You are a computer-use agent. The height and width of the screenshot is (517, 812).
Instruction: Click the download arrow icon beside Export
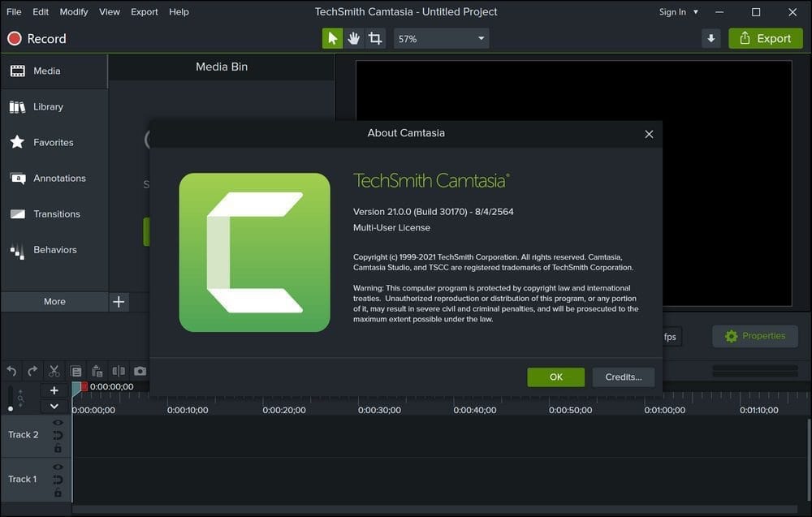click(711, 38)
